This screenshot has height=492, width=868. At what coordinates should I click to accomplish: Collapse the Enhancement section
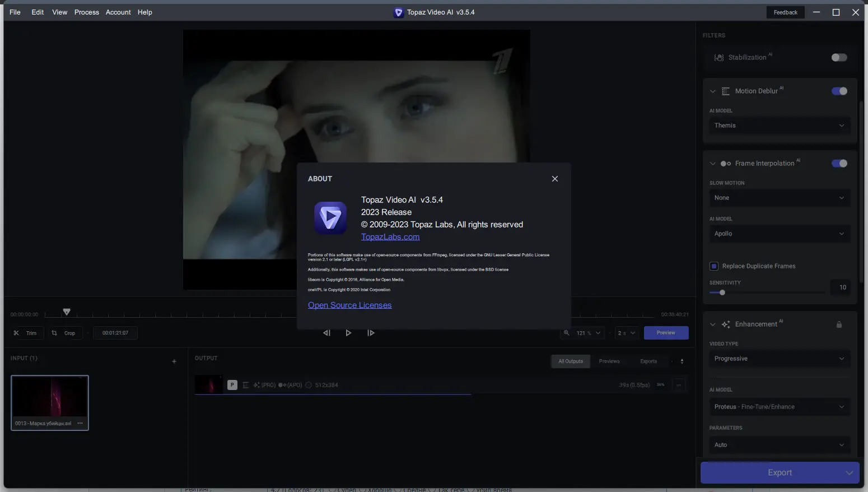click(713, 324)
